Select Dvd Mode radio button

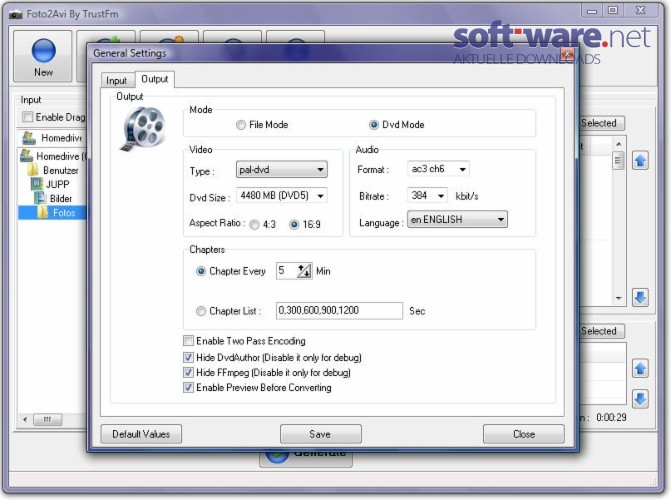(x=374, y=125)
